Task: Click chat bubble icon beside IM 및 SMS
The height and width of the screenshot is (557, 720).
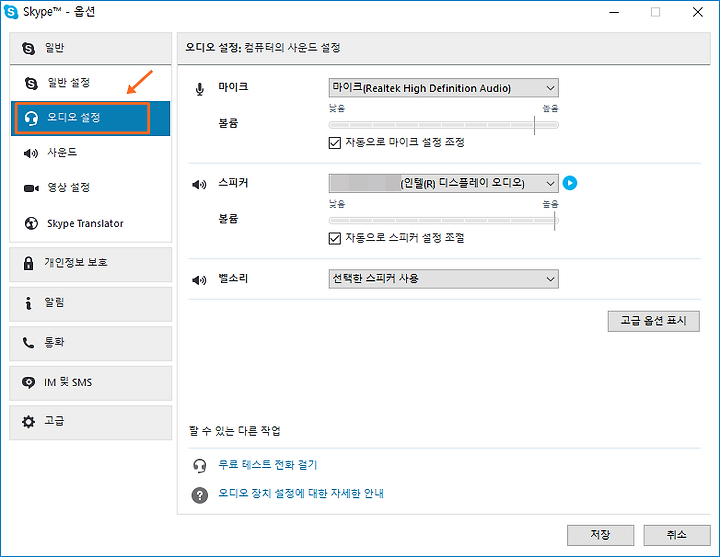Action: (28, 383)
